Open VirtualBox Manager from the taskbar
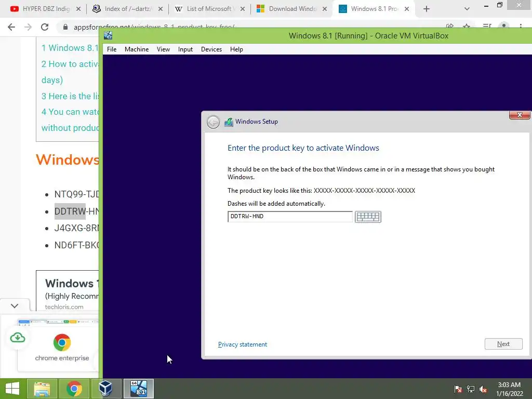 point(106,388)
